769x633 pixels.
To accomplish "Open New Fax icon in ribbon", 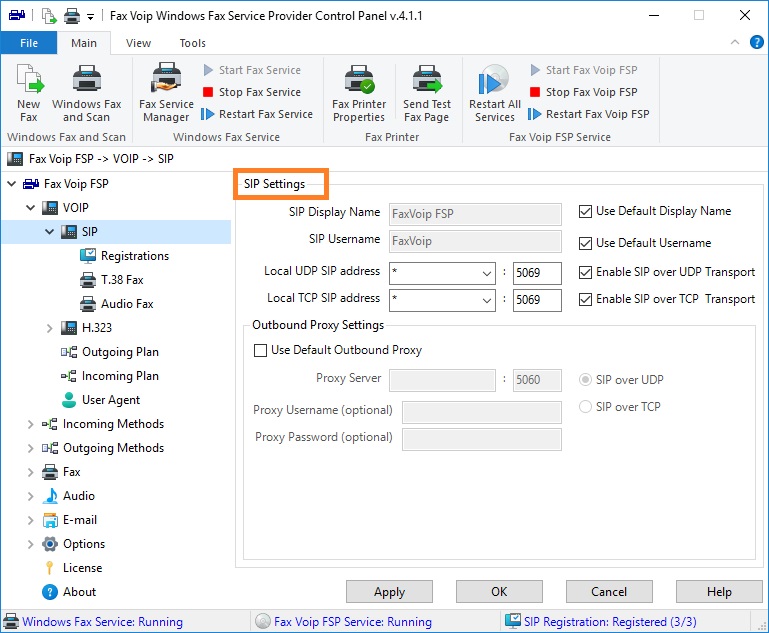I will coord(29,93).
